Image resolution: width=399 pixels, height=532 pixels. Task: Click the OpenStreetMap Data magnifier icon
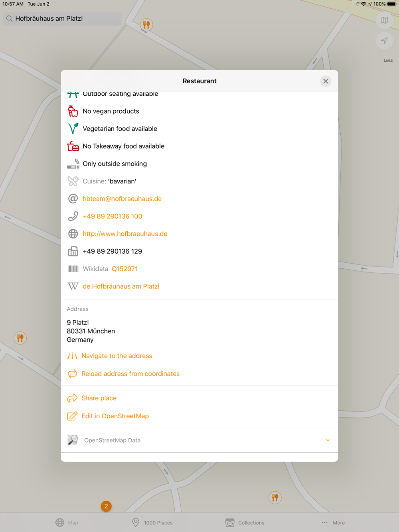(73, 440)
